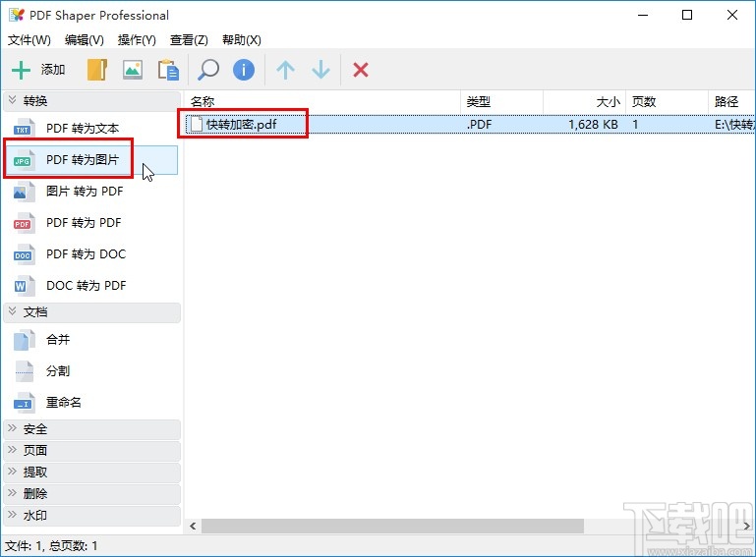The height and width of the screenshot is (557, 756).
Task: Click the 添加 button label
Action: pos(52,70)
